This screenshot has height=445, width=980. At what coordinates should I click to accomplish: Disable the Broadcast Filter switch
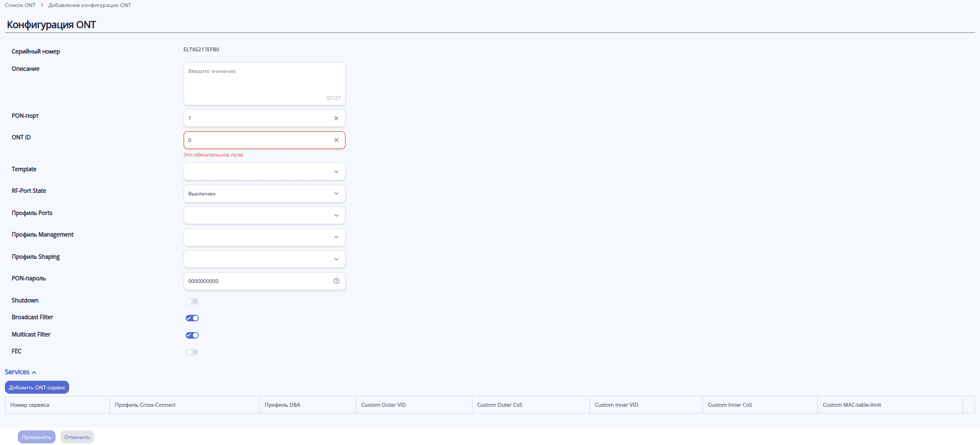pyautogui.click(x=192, y=318)
